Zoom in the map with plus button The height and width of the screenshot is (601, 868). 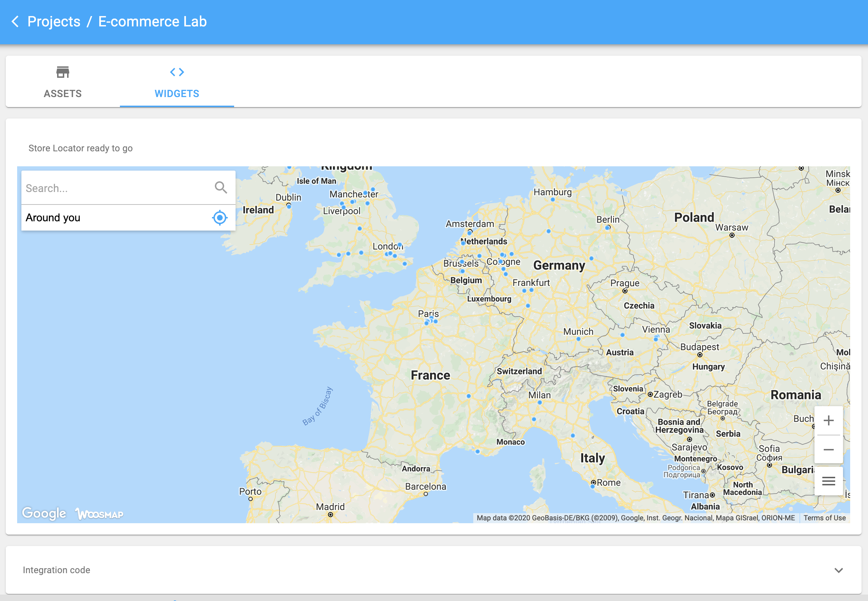point(828,420)
